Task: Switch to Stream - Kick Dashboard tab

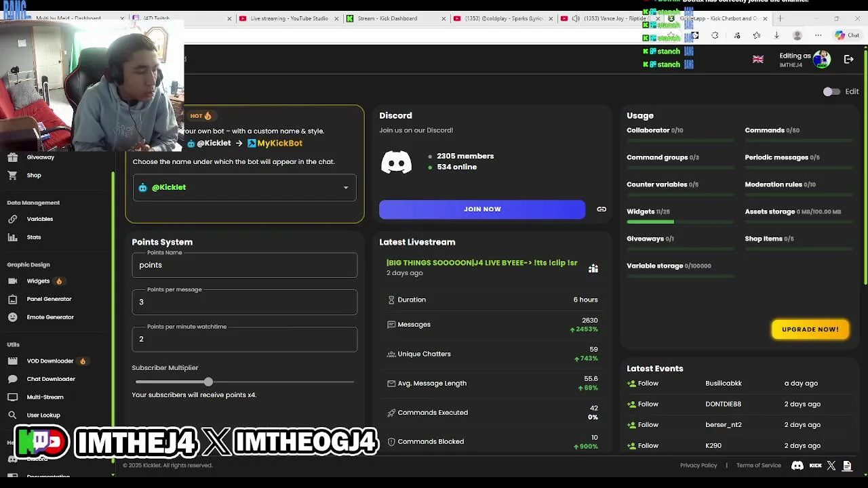Action: pyautogui.click(x=396, y=18)
